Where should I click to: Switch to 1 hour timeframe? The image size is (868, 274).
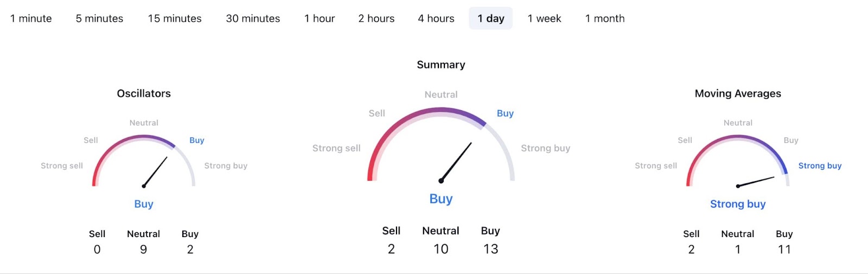[x=320, y=18]
